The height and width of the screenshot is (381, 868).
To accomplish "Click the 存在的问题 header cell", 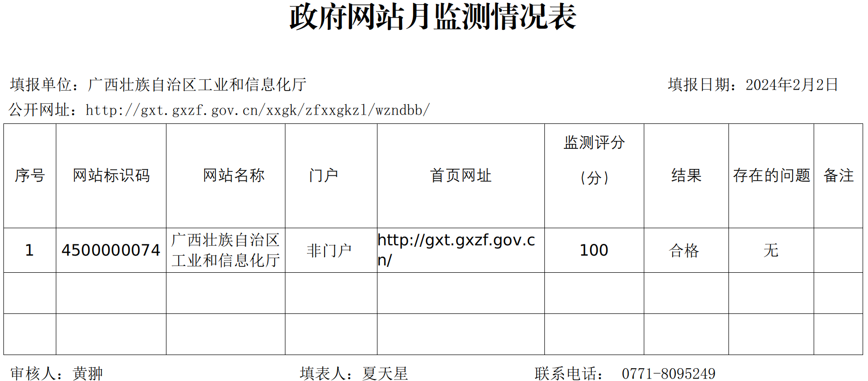I will click(x=771, y=175).
